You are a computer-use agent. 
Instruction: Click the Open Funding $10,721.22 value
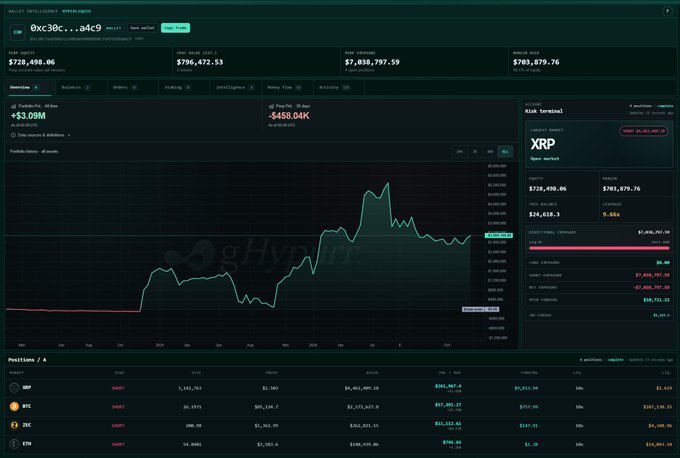pos(656,300)
